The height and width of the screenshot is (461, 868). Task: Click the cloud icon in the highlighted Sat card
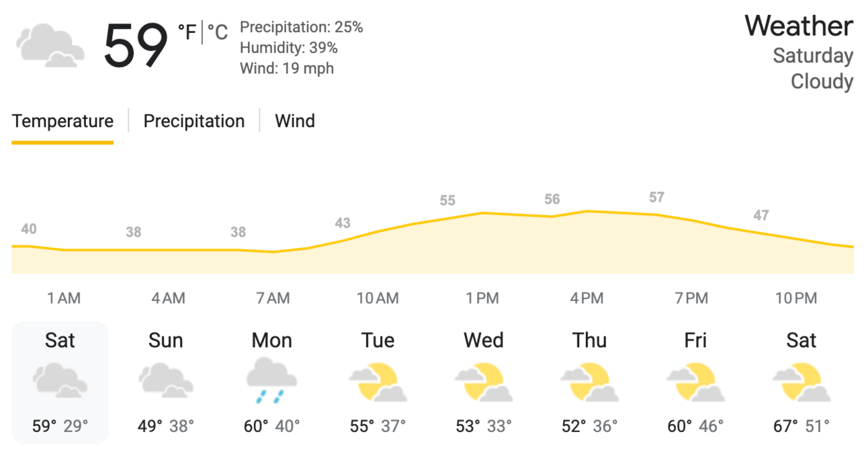60,380
